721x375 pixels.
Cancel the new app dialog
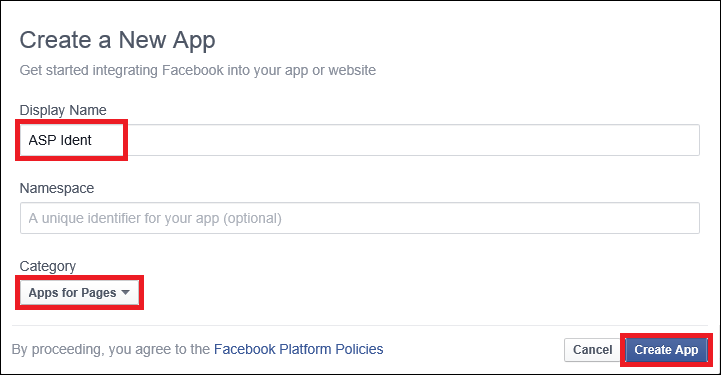[x=592, y=350]
